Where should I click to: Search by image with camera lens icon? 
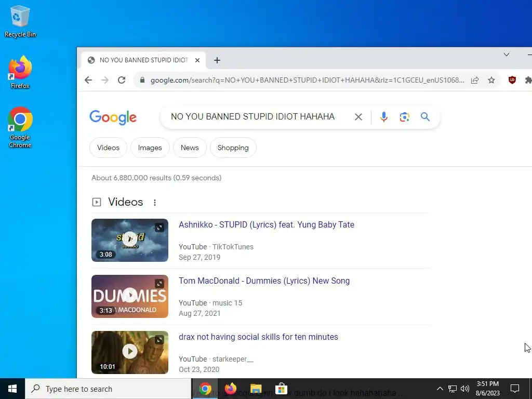tap(404, 117)
